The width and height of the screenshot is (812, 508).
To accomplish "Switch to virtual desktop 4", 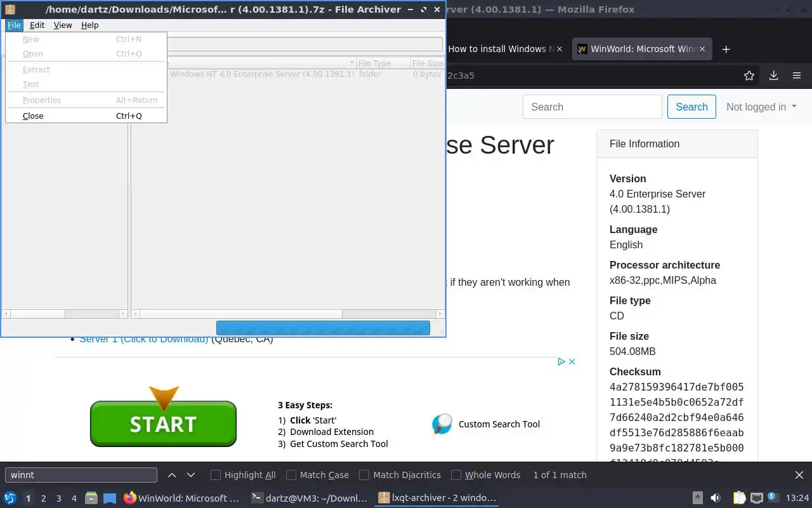I will 74,498.
